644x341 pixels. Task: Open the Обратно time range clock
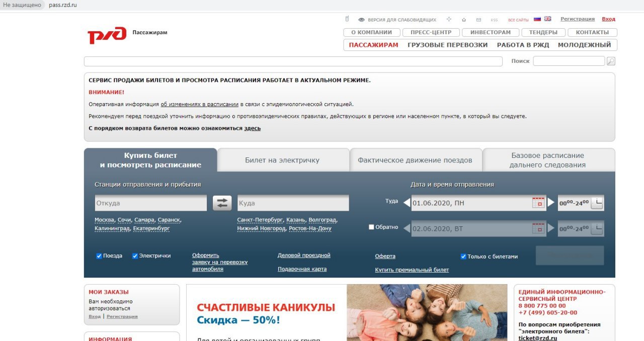pos(597,228)
